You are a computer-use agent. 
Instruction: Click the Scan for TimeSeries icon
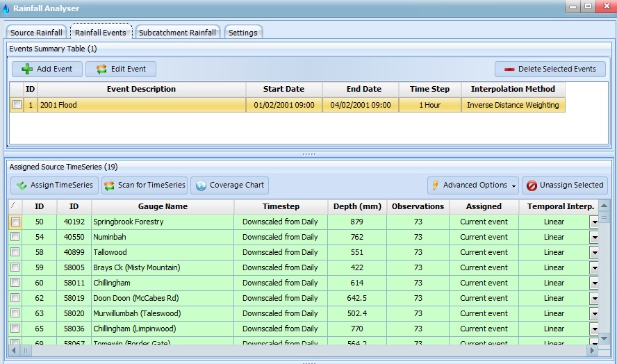(109, 185)
